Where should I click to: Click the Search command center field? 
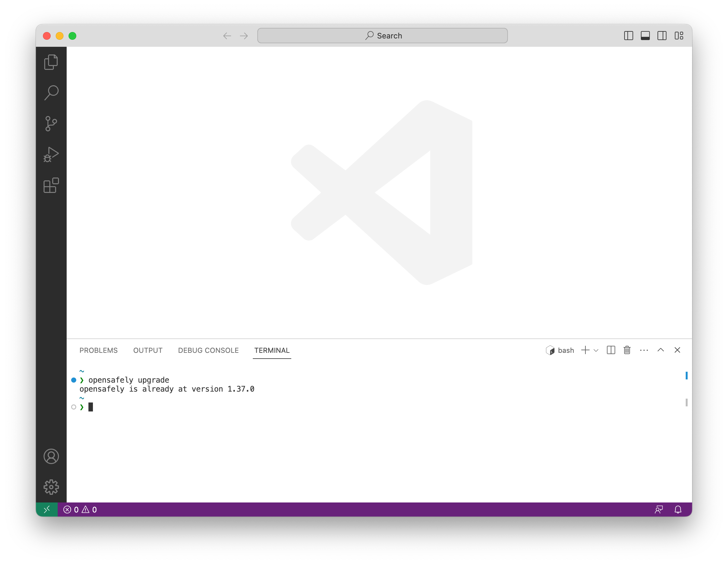382,36
